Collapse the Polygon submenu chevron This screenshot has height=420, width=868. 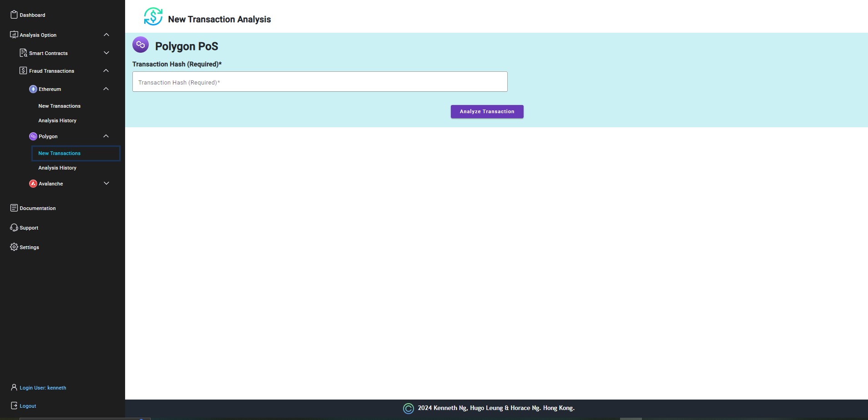click(106, 136)
